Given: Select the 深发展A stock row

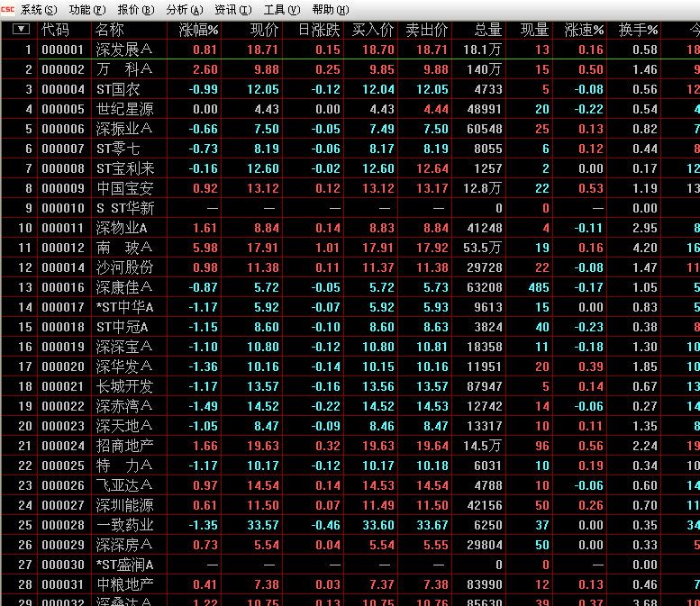Looking at the screenshot, I should pos(124,50).
